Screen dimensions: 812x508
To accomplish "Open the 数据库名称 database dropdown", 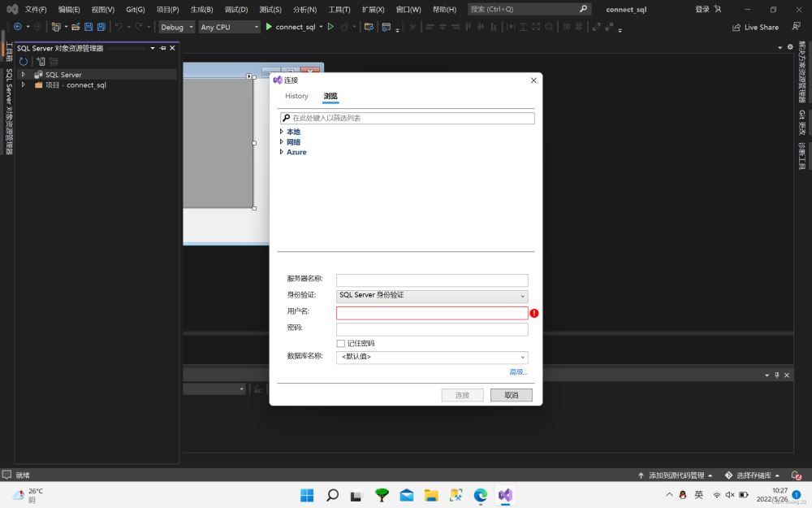I will pos(432,357).
